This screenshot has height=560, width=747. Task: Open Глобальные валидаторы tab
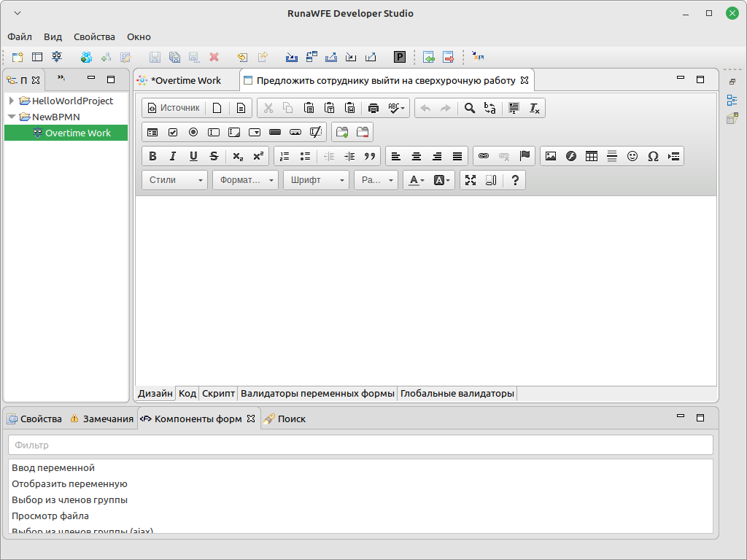[457, 393]
